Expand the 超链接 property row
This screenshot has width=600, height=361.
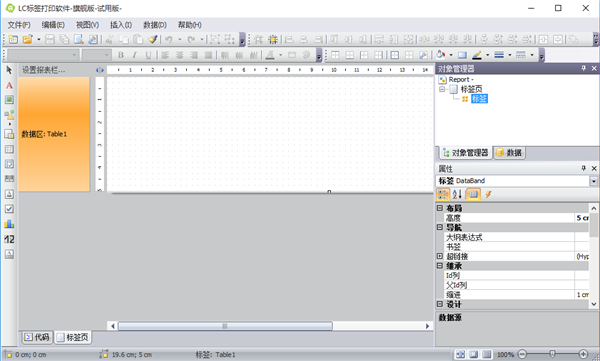click(440, 256)
